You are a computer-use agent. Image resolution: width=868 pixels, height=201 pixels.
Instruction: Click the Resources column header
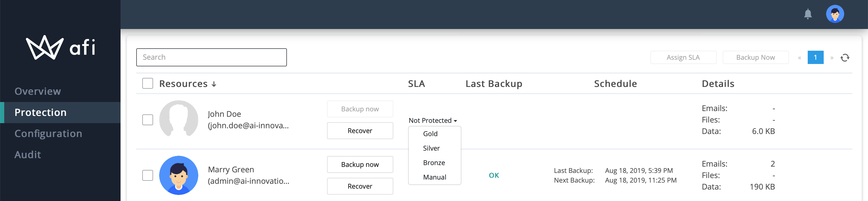pyautogui.click(x=183, y=84)
